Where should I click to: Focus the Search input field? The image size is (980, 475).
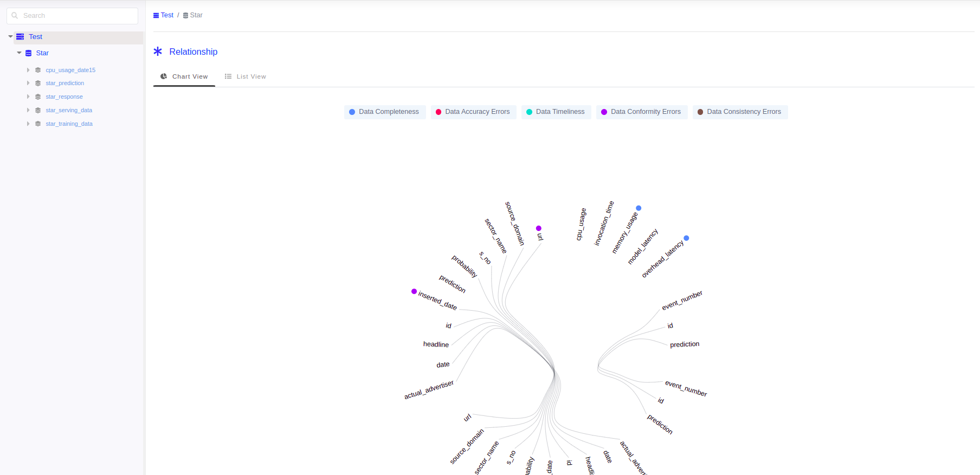point(73,16)
